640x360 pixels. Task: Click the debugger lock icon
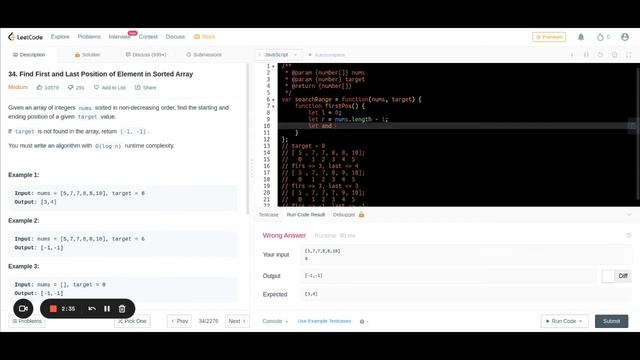pos(361,215)
